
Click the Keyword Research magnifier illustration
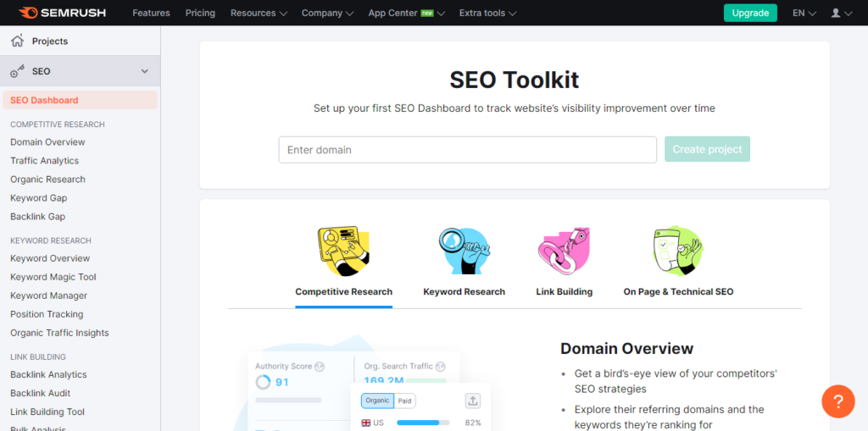pyautogui.click(x=464, y=251)
